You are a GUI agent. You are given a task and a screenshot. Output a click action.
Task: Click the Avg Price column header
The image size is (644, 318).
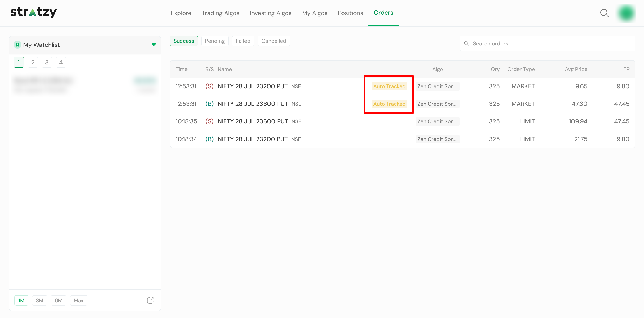point(576,69)
